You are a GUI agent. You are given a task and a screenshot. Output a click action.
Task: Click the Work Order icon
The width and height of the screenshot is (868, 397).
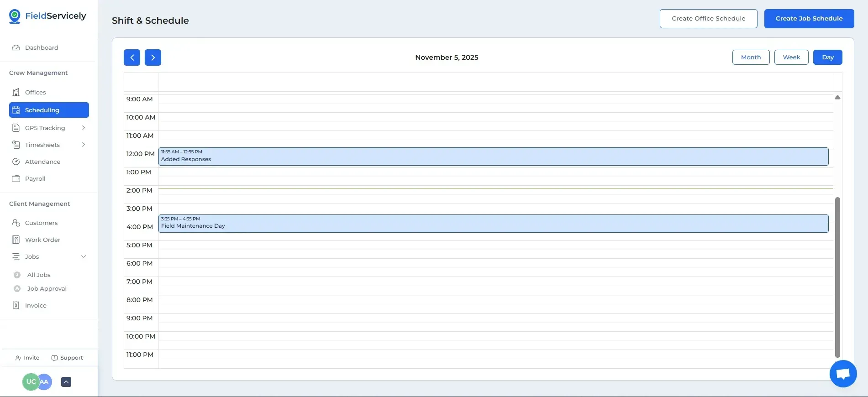point(16,240)
